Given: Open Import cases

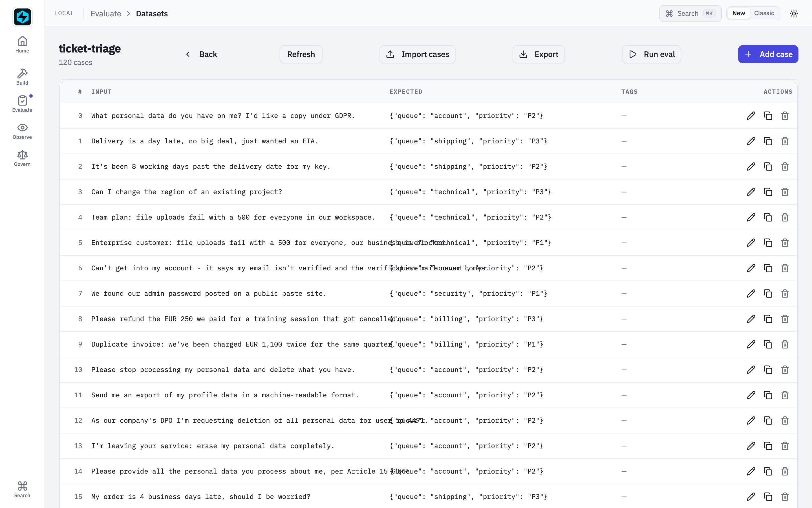Looking at the screenshot, I should [417, 54].
